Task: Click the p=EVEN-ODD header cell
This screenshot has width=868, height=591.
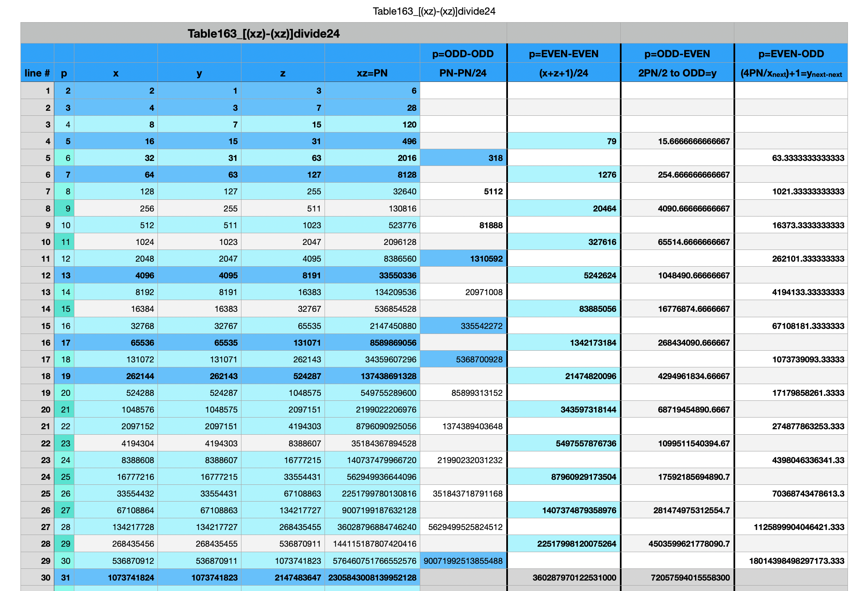Action: [791, 54]
